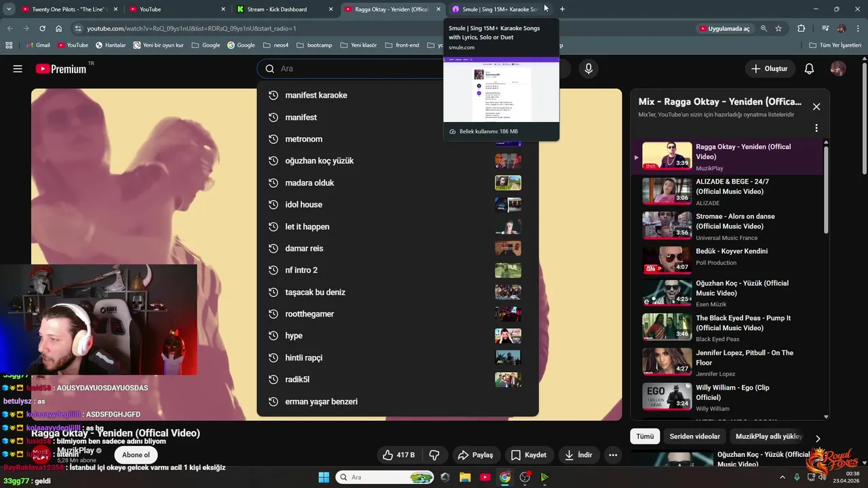
Task: Click the İndir download button
Action: click(578, 455)
